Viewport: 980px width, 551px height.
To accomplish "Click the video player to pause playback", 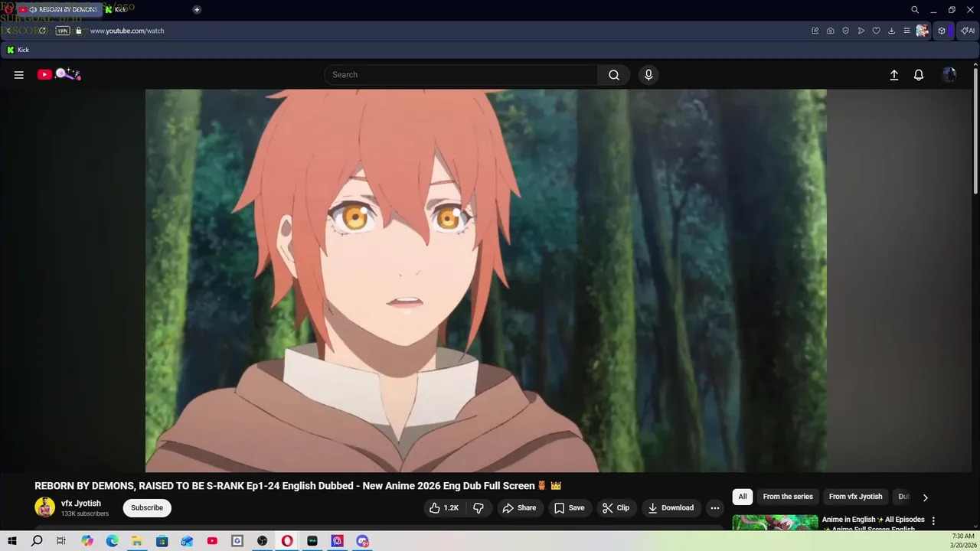I will point(486,281).
